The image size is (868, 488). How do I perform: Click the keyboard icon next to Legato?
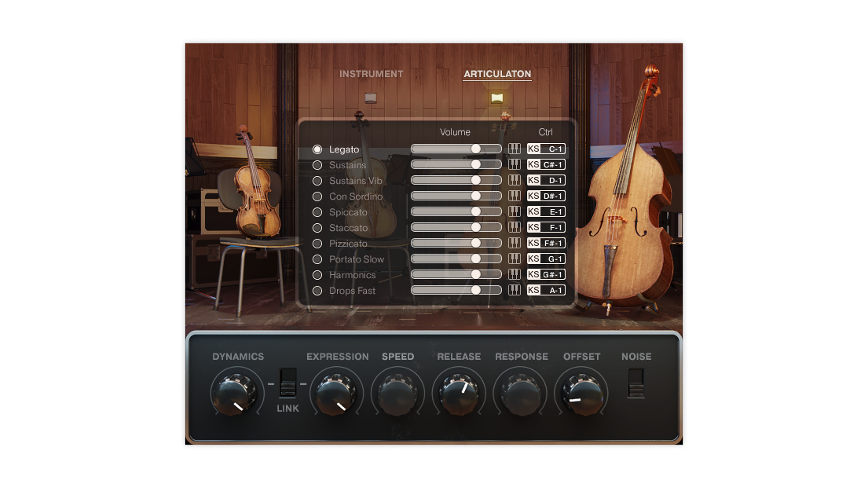(x=514, y=149)
